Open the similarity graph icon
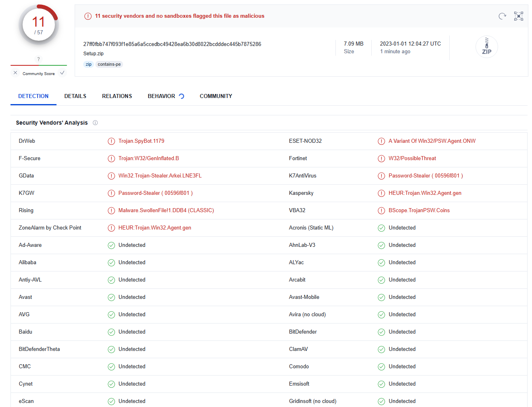This screenshot has height=407, width=532. 519,16
